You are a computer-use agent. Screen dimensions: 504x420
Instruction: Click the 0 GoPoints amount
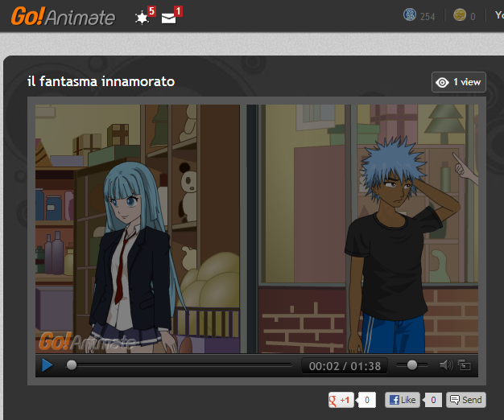pyautogui.click(x=473, y=16)
